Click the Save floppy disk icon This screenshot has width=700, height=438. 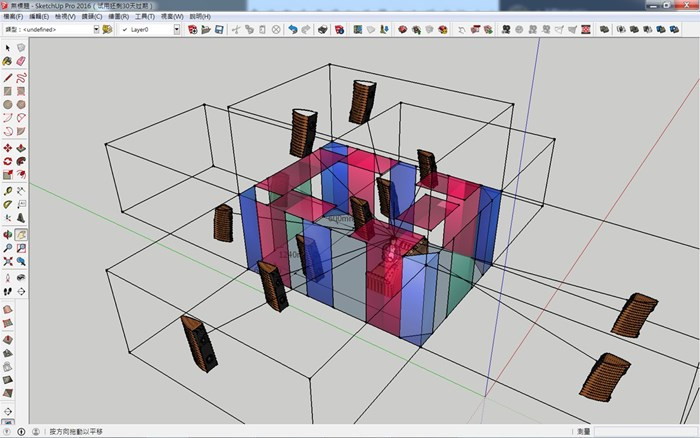pyautogui.click(x=219, y=30)
